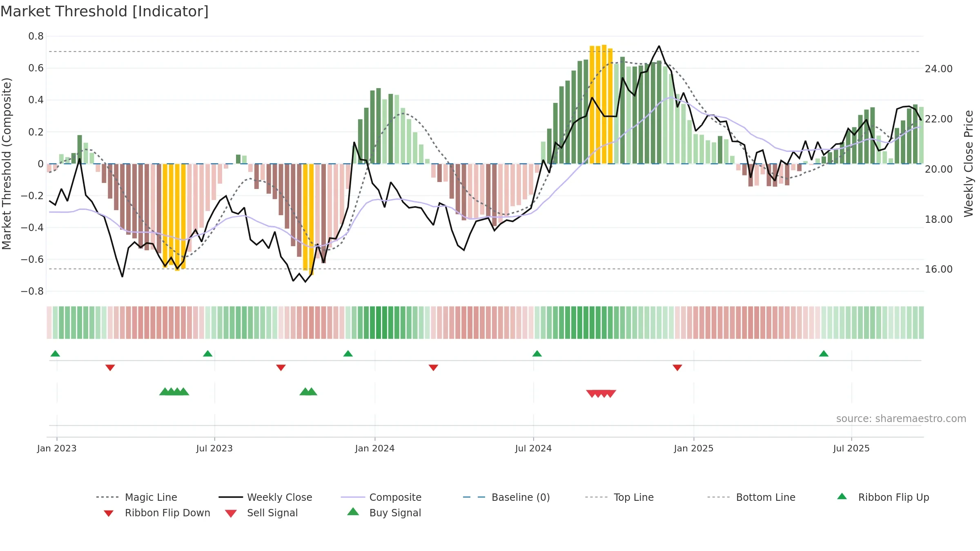
Task: Click the −0.2 composite axis tick
Action: pos(32,196)
